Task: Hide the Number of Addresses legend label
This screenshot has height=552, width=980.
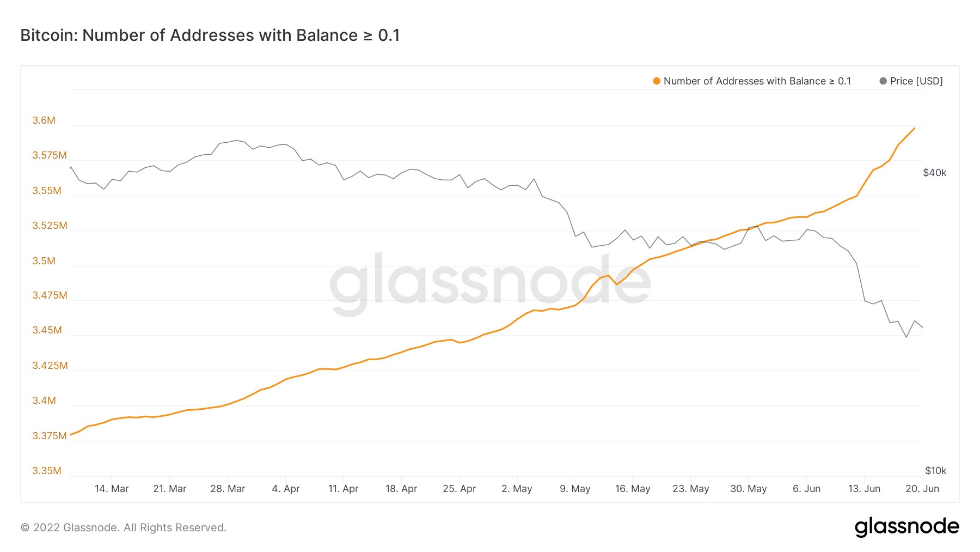Action: tap(757, 81)
